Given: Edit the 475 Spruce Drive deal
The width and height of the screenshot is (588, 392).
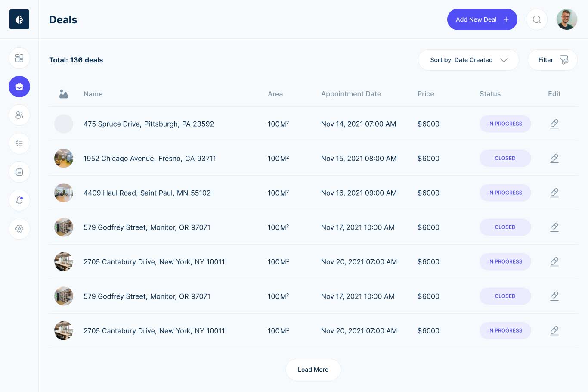Looking at the screenshot, I should pos(554,124).
